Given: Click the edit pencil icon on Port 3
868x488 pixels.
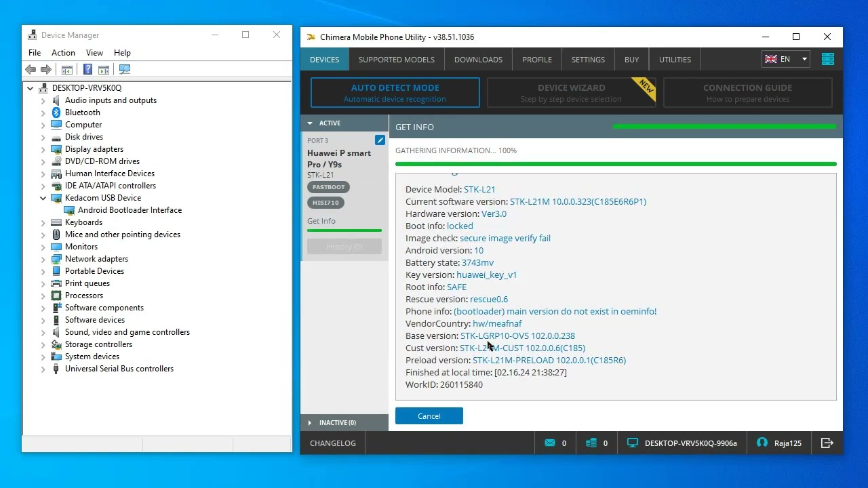Looking at the screenshot, I should click(x=380, y=140).
